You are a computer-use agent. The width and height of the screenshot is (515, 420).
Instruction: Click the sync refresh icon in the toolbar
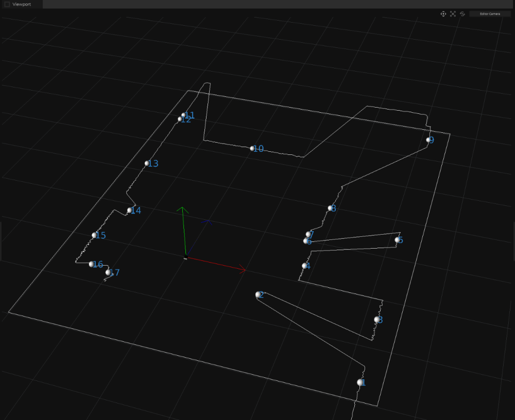462,14
